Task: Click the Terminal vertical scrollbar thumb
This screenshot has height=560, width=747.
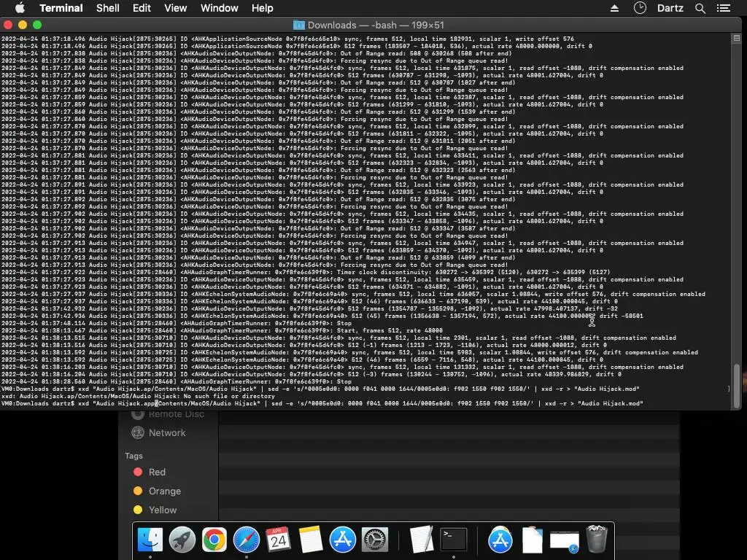Action: pos(737,386)
